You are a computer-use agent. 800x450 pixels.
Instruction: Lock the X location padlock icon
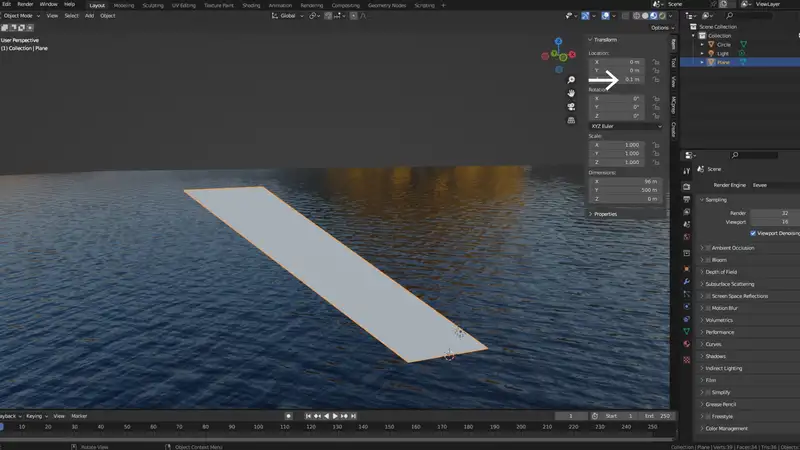[656, 62]
